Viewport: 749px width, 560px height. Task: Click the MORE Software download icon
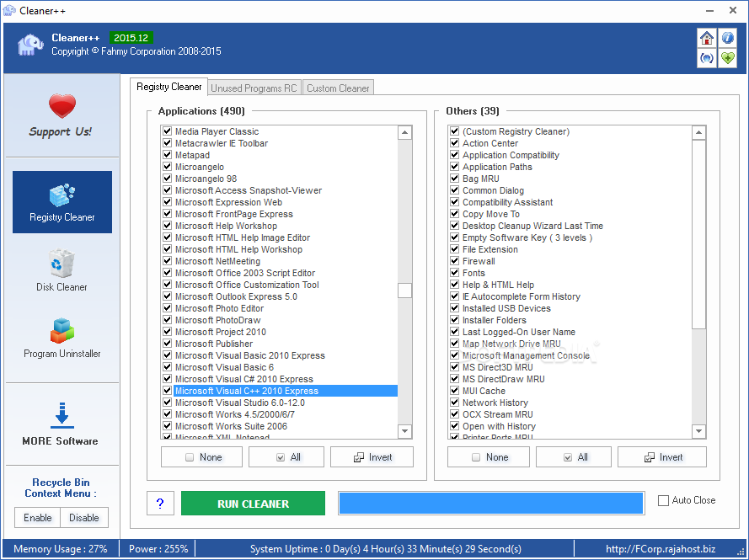point(62,415)
